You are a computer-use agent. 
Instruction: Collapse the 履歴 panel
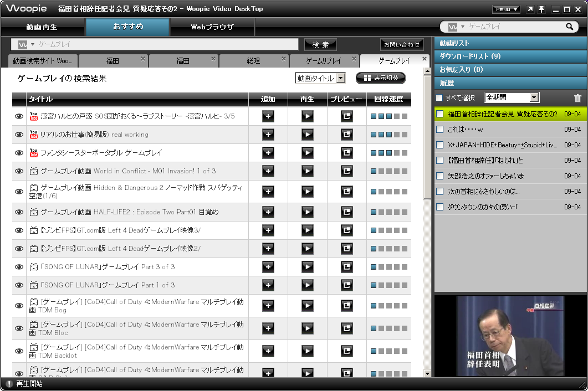pos(510,83)
